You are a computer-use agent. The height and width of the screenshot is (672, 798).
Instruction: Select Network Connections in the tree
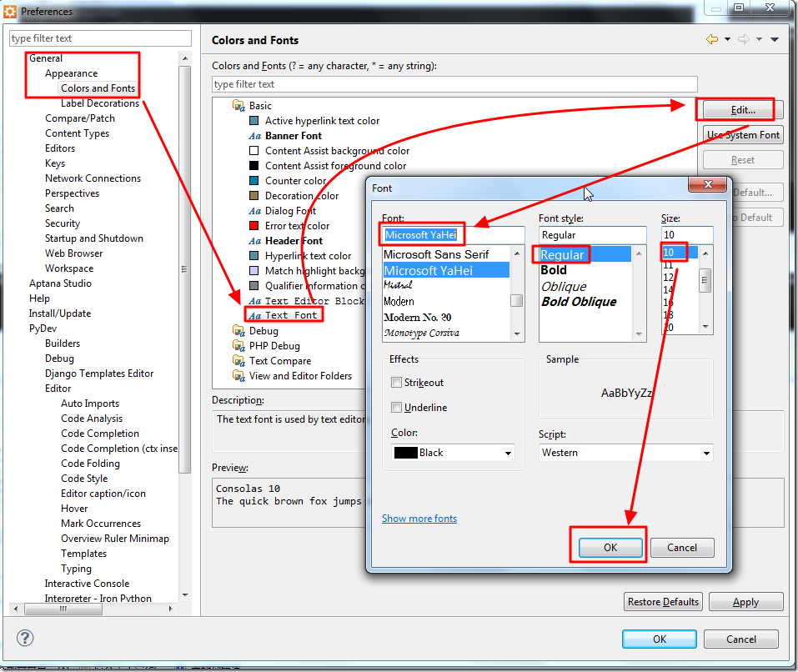93,178
